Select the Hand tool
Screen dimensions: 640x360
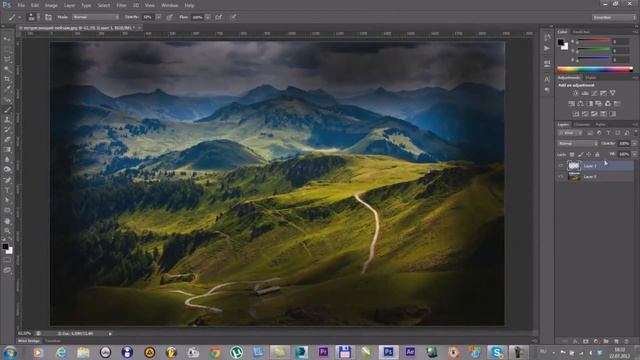point(7,221)
